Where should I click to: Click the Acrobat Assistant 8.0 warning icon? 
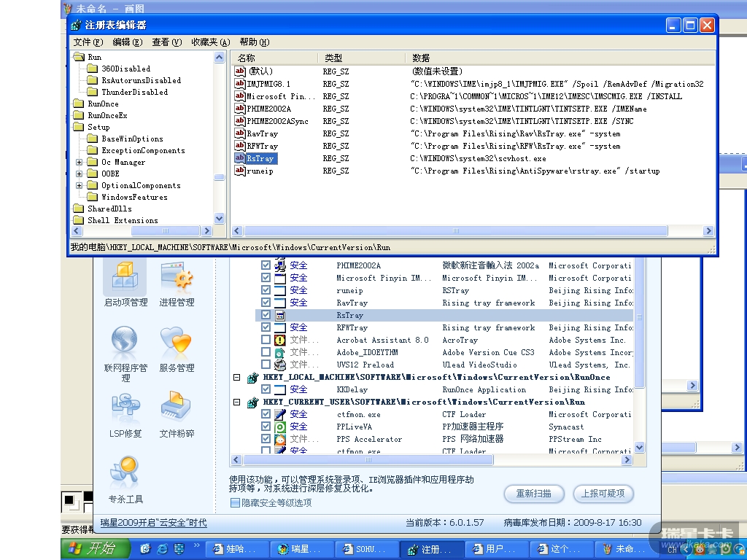280,340
